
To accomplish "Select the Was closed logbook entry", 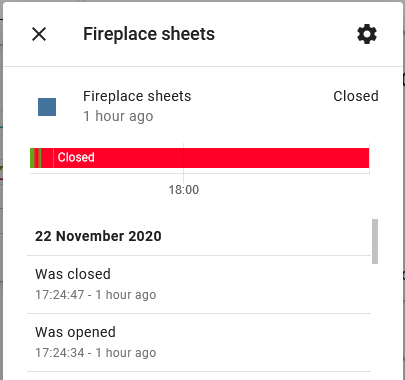I will 199,284.
